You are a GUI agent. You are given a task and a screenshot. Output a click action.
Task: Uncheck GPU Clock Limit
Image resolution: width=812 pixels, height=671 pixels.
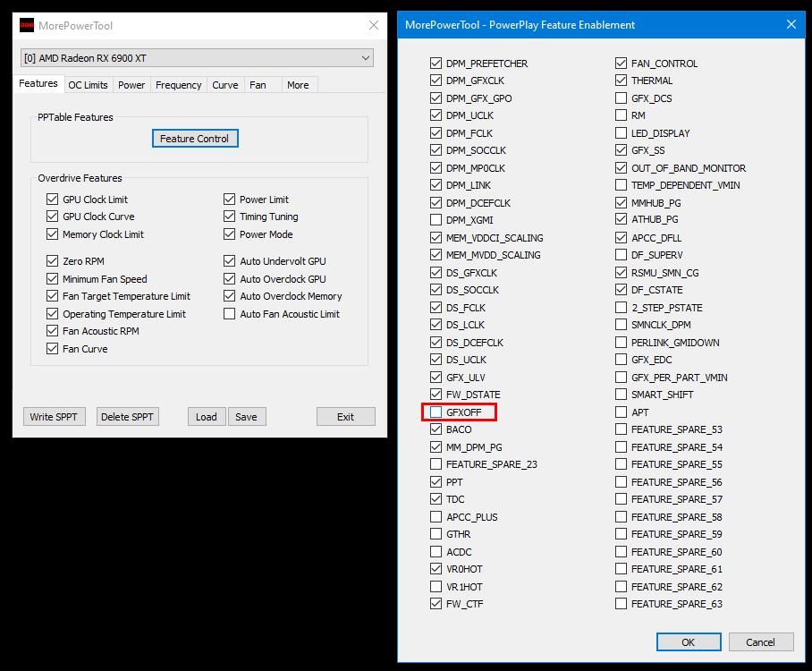click(52, 199)
